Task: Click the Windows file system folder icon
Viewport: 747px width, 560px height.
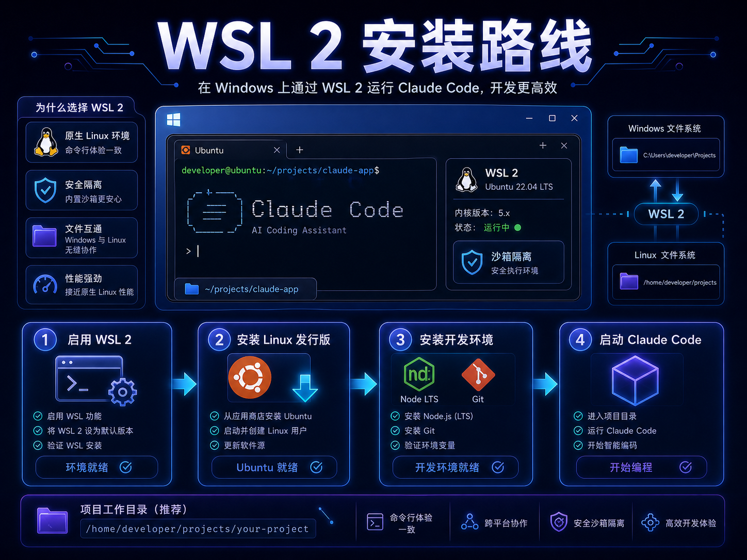Action: pos(628,155)
